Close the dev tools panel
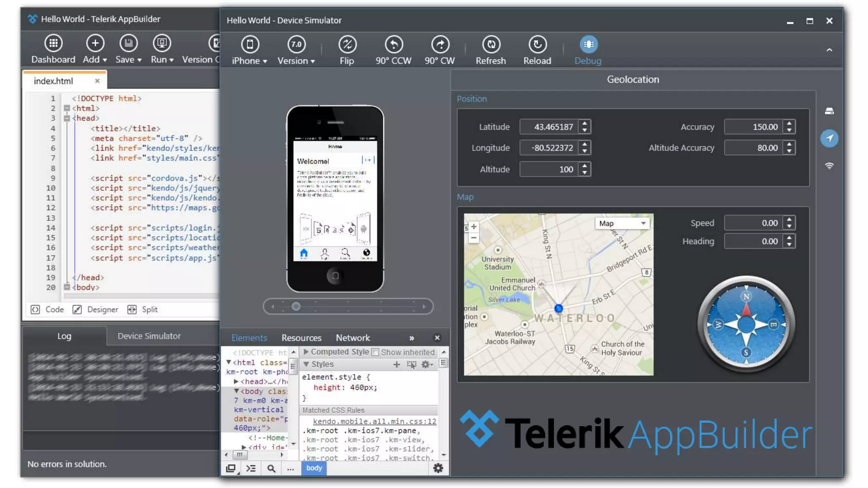The height and width of the screenshot is (488, 868). coord(437,338)
